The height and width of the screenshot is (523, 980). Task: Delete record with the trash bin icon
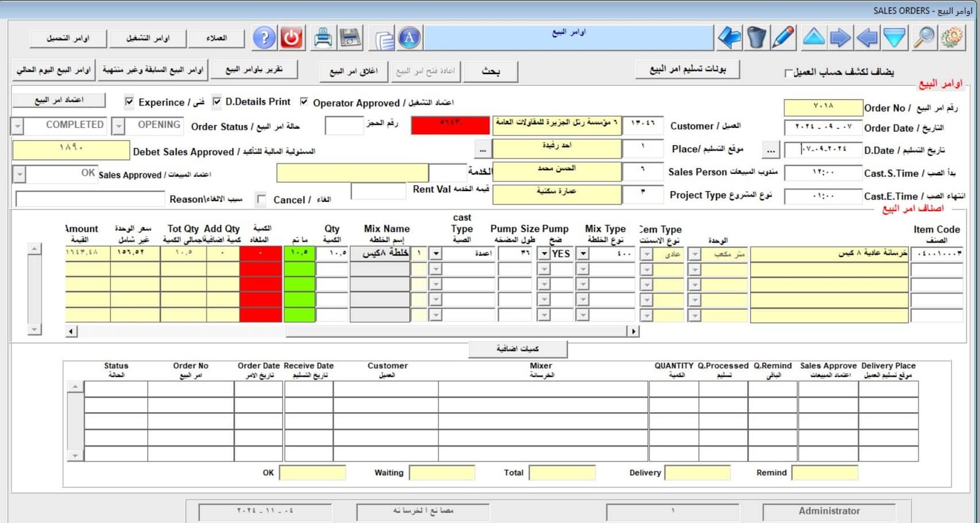[x=756, y=38]
